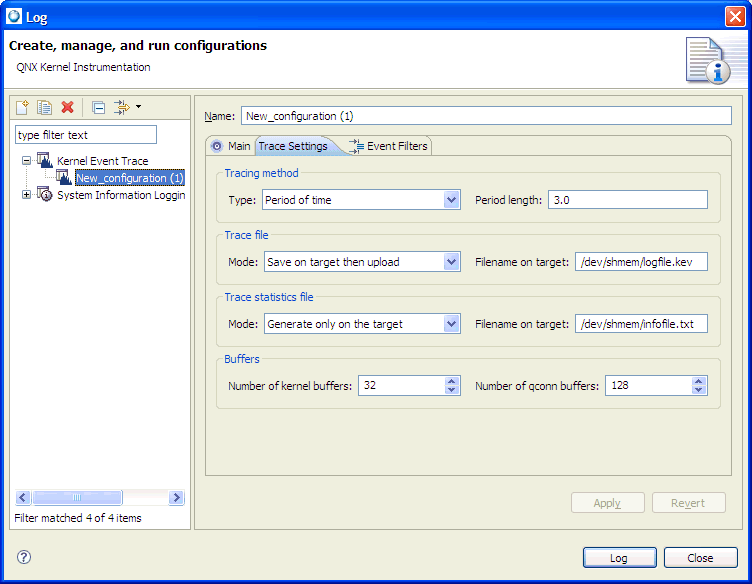Click the System Information Logging icon
752x584 pixels.
[x=44, y=195]
